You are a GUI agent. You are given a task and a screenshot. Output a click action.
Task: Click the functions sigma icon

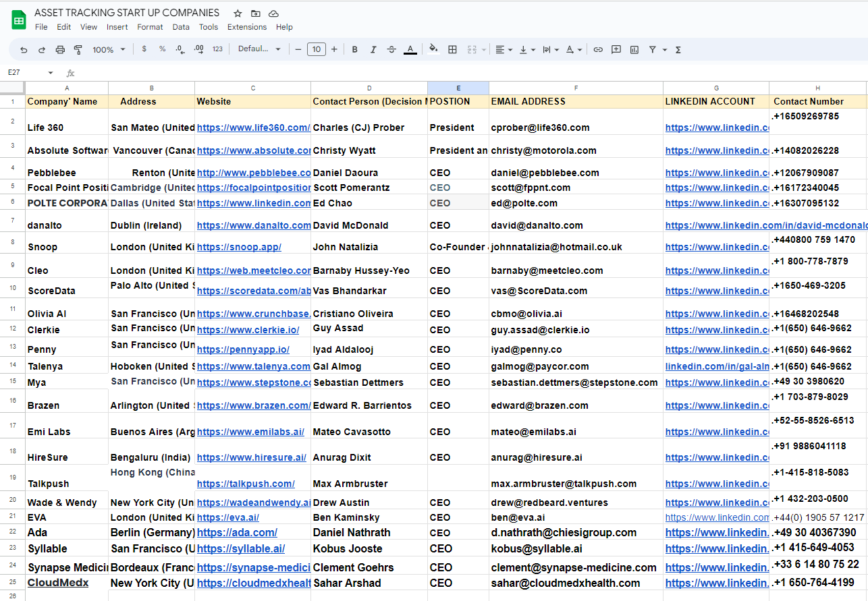[x=678, y=49]
